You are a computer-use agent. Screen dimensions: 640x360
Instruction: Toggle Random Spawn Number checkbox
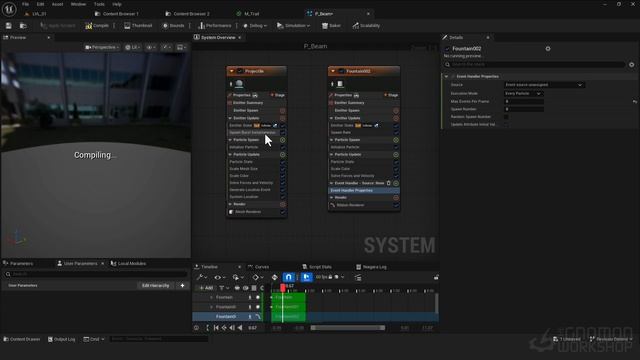pyautogui.click(x=506, y=117)
